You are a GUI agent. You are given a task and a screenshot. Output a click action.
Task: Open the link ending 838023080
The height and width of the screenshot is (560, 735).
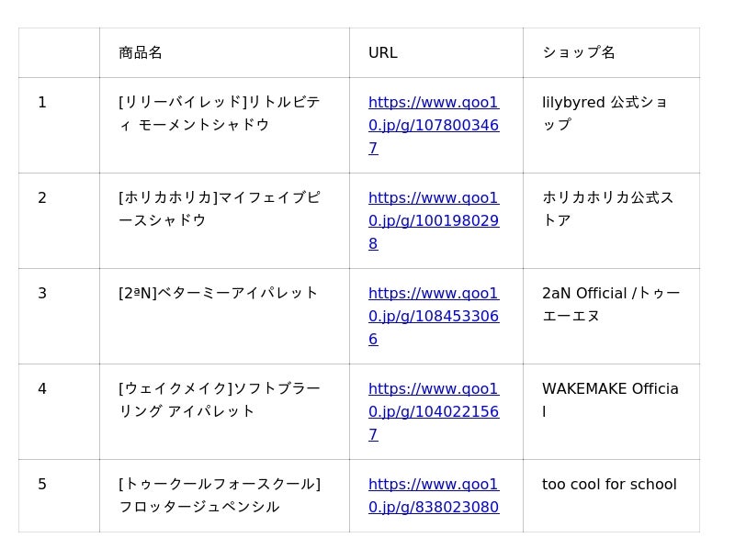tap(434, 496)
